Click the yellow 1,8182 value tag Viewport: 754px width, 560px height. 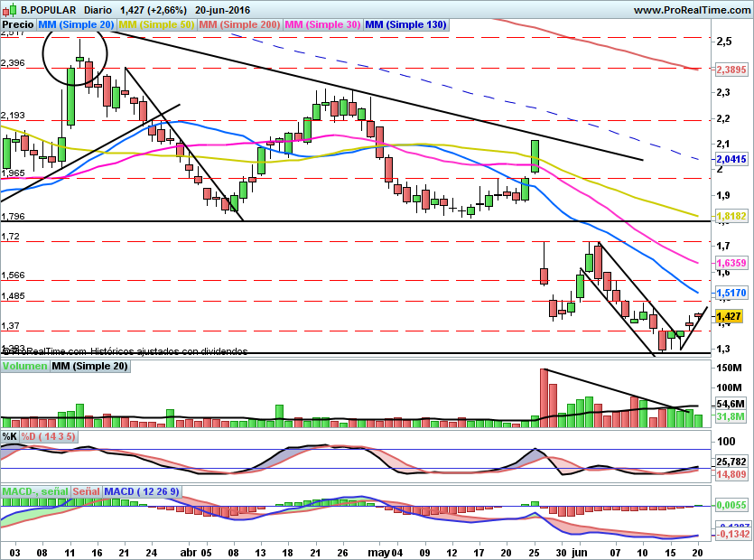click(731, 217)
